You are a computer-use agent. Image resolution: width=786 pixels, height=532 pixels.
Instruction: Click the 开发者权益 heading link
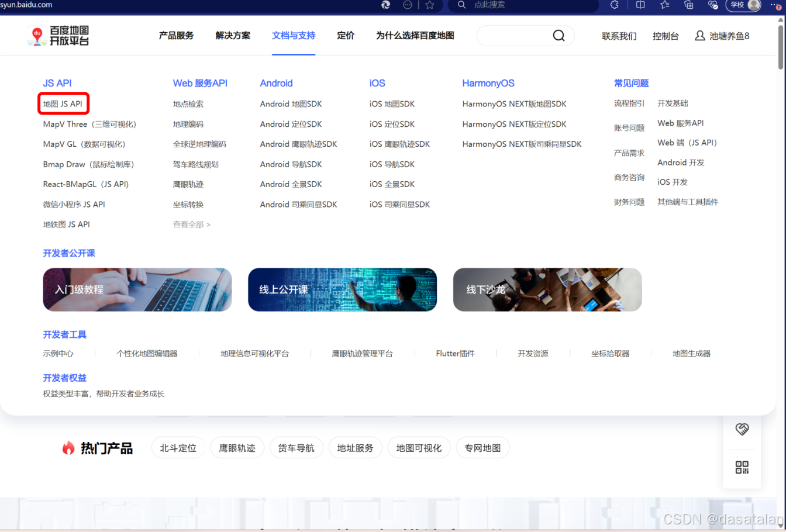pos(64,378)
